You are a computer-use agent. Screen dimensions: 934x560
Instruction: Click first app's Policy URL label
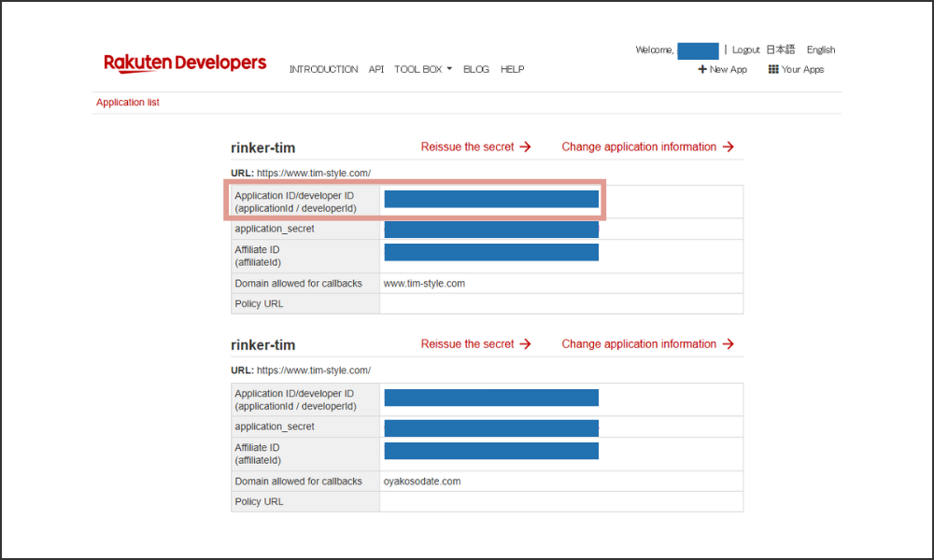click(259, 304)
